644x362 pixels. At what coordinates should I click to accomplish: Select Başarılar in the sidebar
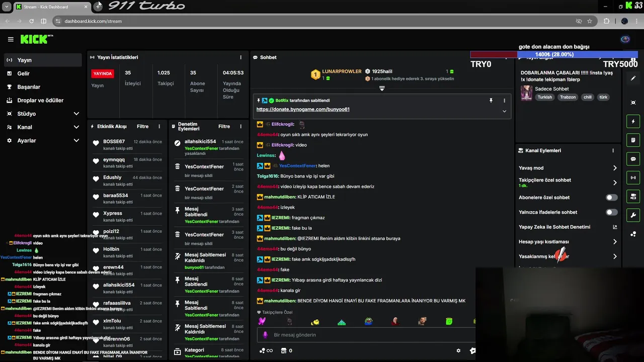click(43, 87)
